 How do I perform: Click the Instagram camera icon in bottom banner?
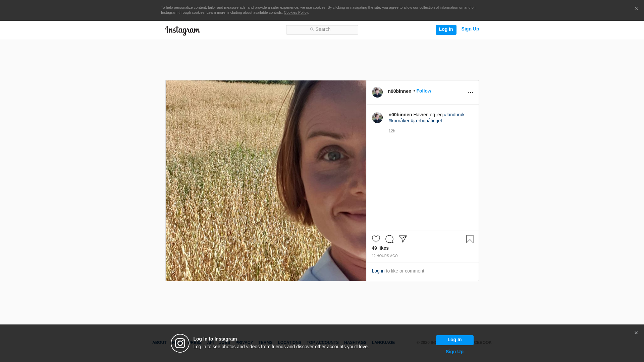click(180, 343)
